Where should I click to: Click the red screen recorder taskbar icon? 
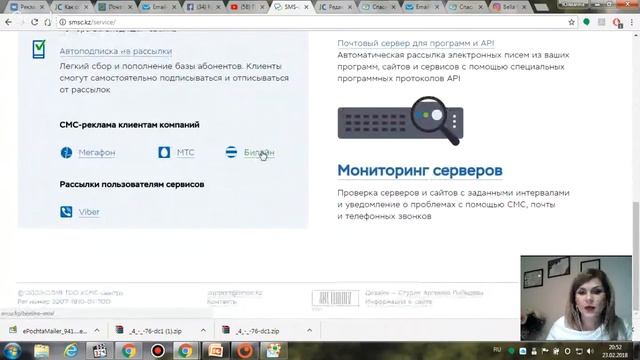click(x=158, y=351)
